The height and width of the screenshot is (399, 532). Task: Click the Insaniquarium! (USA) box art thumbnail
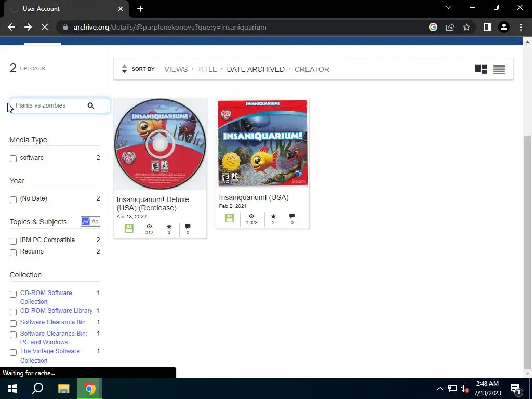pos(262,143)
